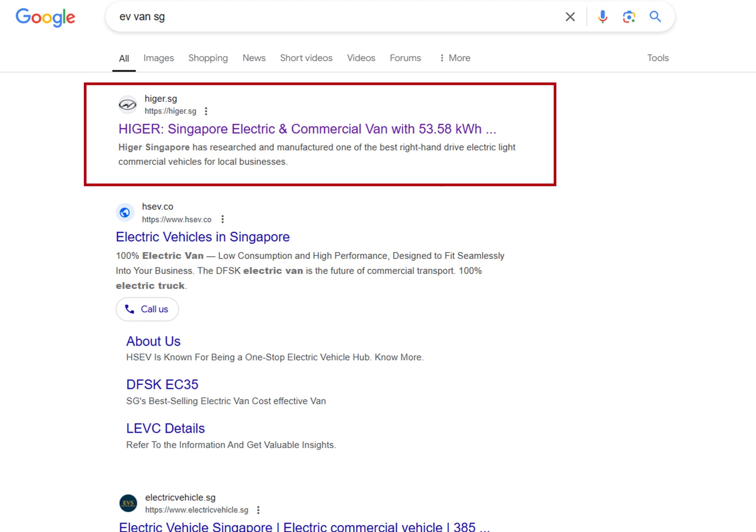Click the hsev.co globe favicon
The image size is (756, 532).
pyautogui.click(x=125, y=213)
